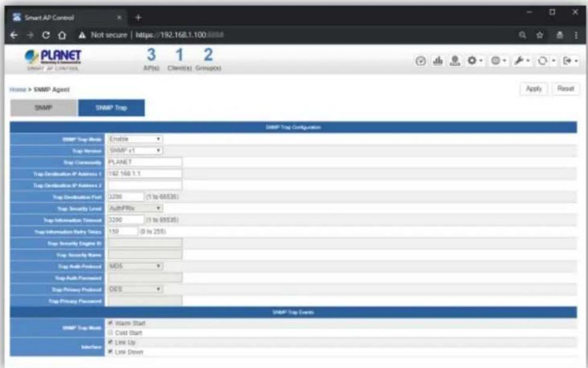This screenshot has width=588, height=368.
Task: Open the bar chart statistics icon
Action: [438, 61]
